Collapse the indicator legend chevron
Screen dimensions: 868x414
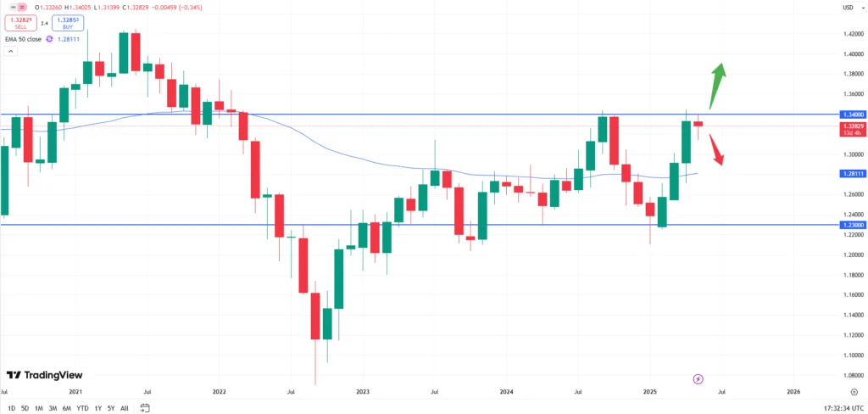coord(11,52)
